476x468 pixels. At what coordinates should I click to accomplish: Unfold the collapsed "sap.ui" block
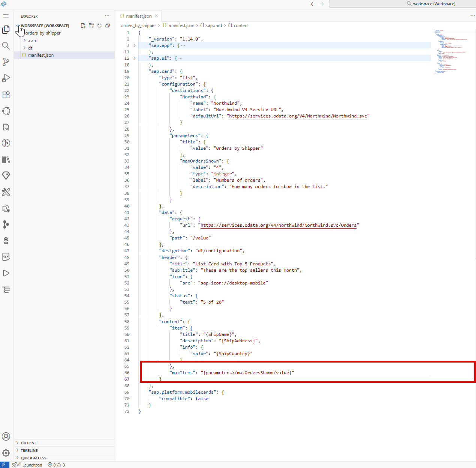[x=134, y=58]
